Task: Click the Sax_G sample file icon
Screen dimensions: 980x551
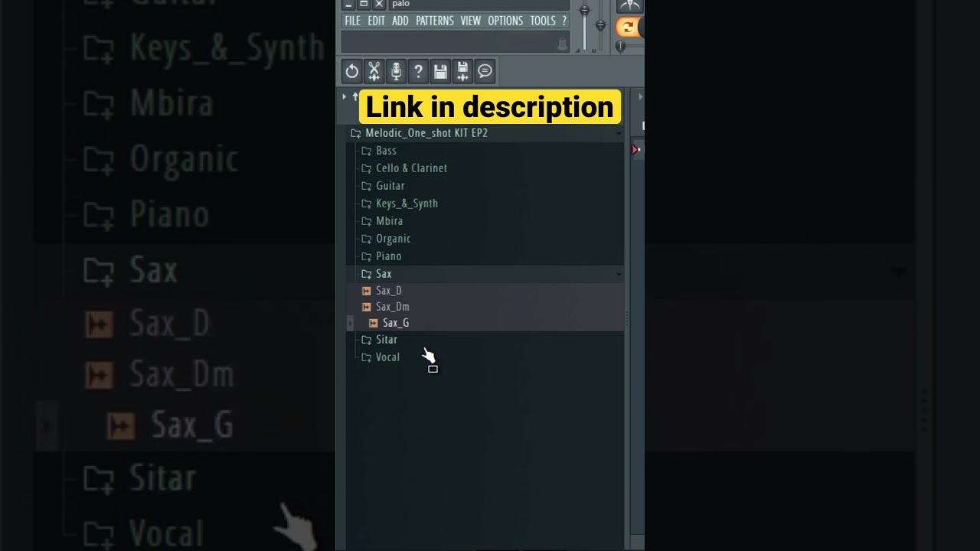Action: pos(374,323)
